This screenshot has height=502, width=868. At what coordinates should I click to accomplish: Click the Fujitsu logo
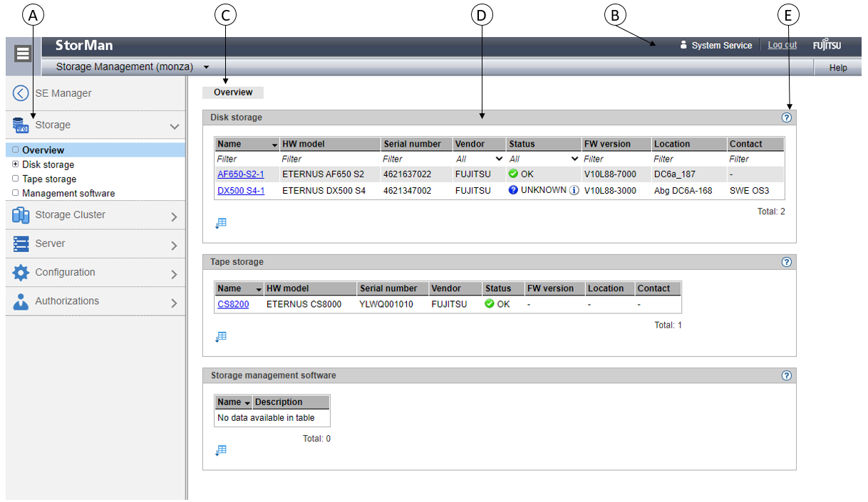(x=827, y=46)
